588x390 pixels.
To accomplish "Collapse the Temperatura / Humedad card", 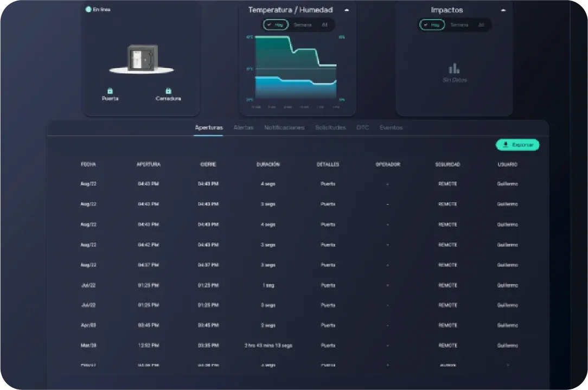I will pyautogui.click(x=347, y=10).
